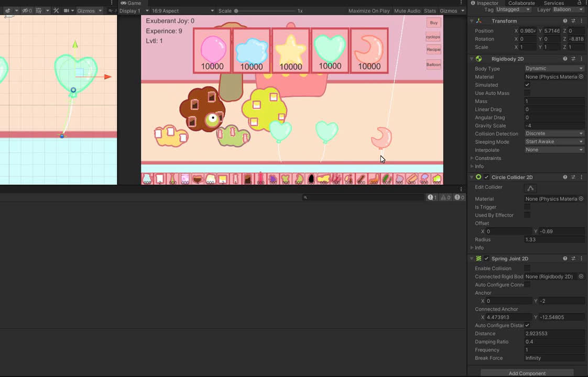Screen dimensions: 588x377
Task: Open the Body Type Dynamic dropdown
Action: pos(554,69)
